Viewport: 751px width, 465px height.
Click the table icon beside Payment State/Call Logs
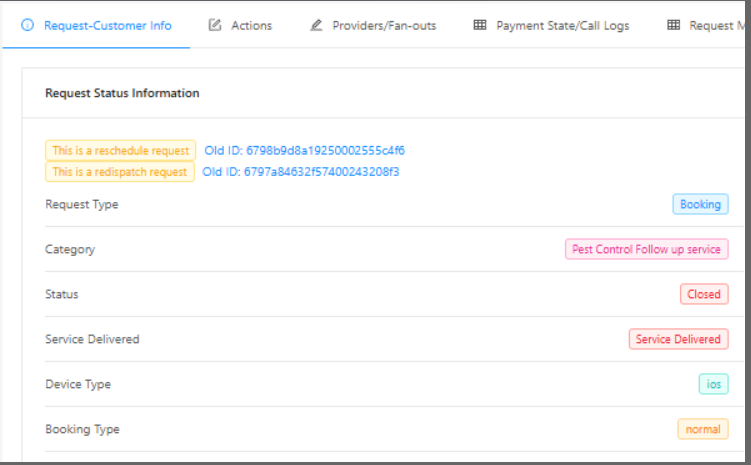tap(480, 25)
